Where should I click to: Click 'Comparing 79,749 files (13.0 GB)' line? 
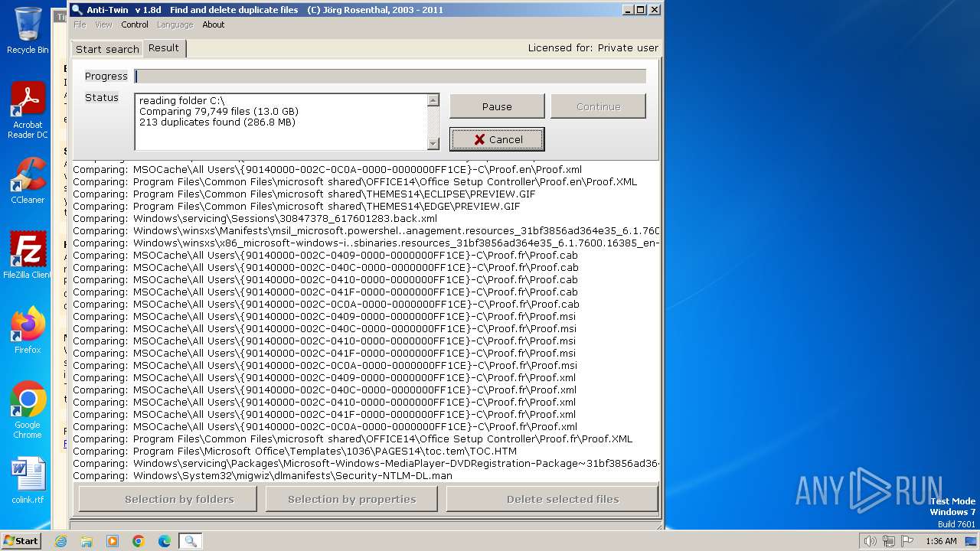point(219,111)
